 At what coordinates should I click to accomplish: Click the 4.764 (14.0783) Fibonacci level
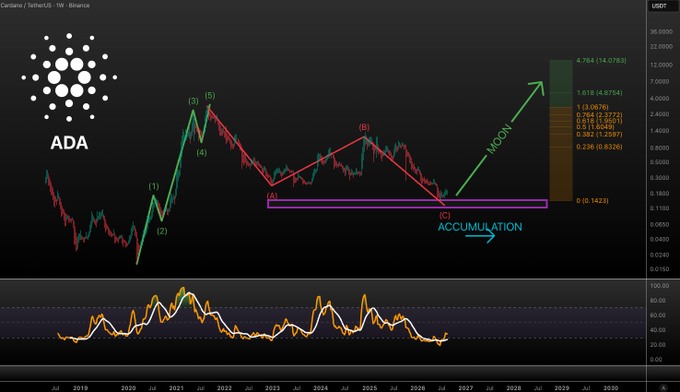coord(601,61)
